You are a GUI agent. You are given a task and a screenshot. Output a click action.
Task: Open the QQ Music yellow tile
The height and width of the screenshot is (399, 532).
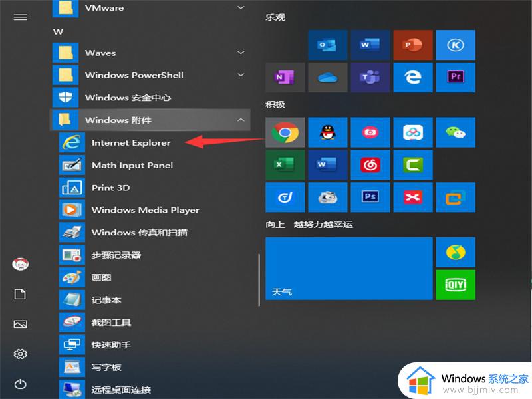(x=456, y=252)
